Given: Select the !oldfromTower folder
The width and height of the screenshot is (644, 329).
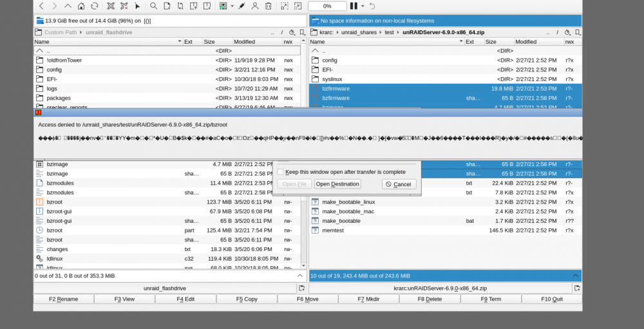Looking at the screenshot, I should click(x=167, y=60).
